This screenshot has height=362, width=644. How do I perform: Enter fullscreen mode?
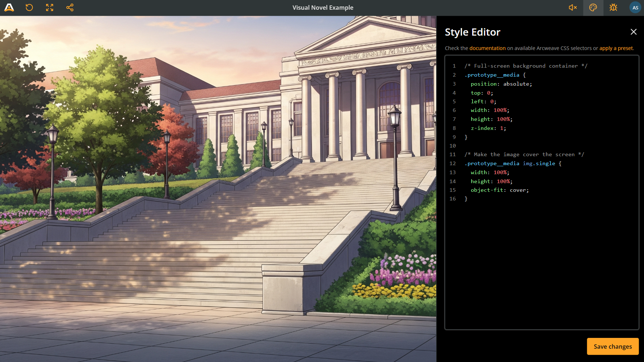point(49,7)
